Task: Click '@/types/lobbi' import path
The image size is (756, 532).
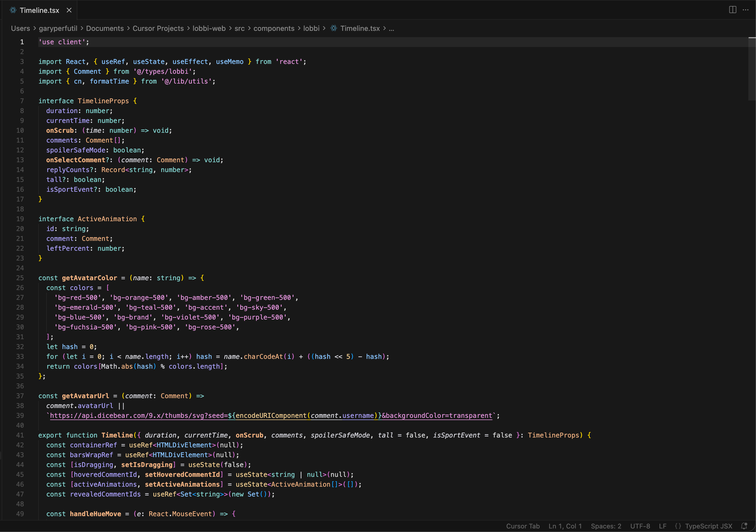Action: click(x=162, y=71)
